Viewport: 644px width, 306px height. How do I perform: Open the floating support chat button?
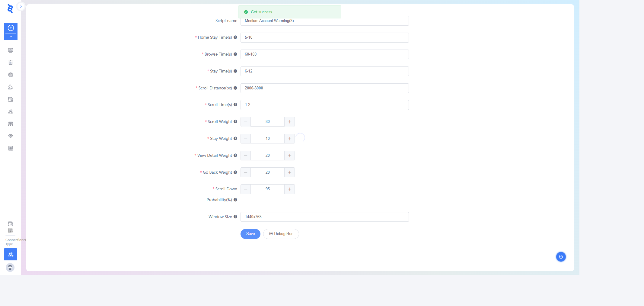click(x=561, y=257)
